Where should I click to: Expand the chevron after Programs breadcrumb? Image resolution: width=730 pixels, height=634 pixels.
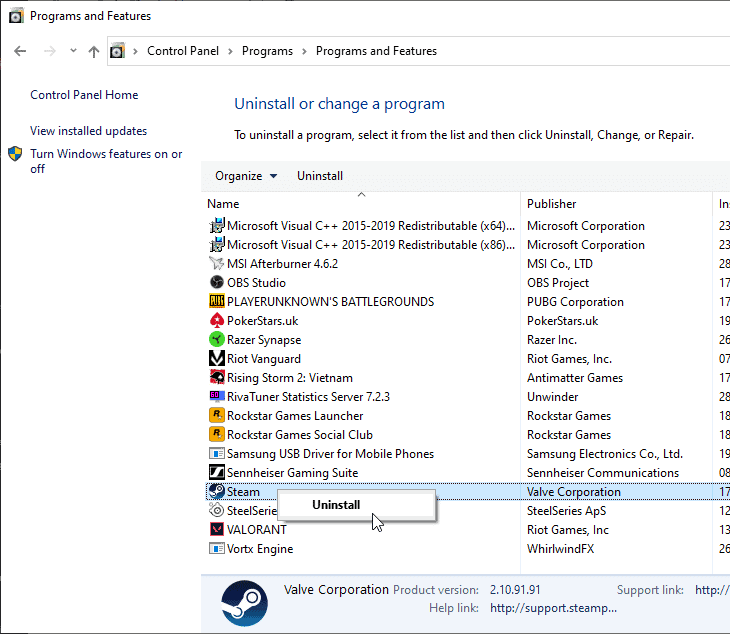tap(304, 51)
